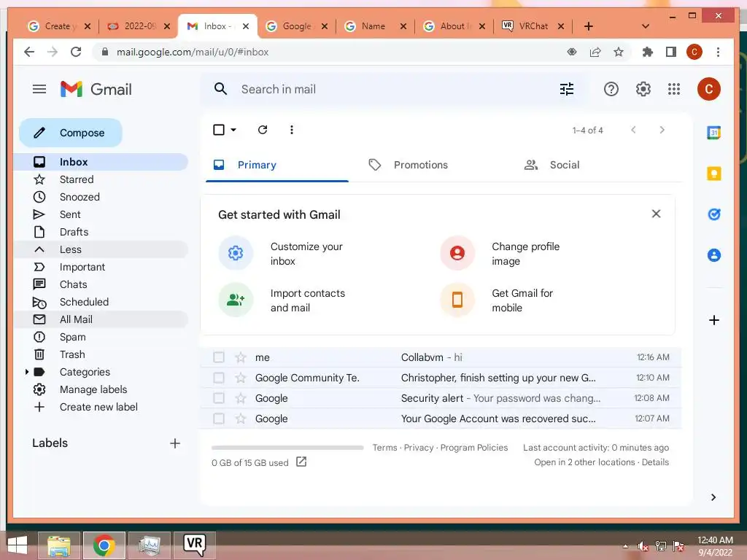The height and width of the screenshot is (560, 747).
Task: Dismiss the Get started with Gmail card
Action: click(656, 214)
